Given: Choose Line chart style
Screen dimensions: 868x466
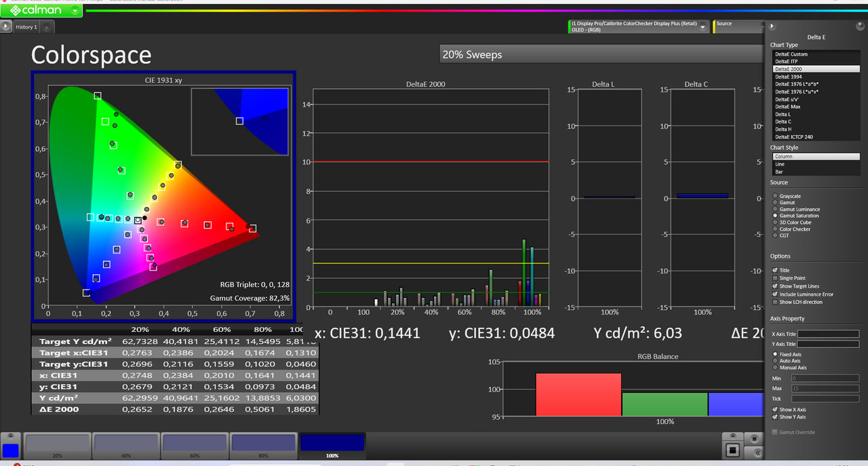Looking at the screenshot, I should (x=779, y=164).
